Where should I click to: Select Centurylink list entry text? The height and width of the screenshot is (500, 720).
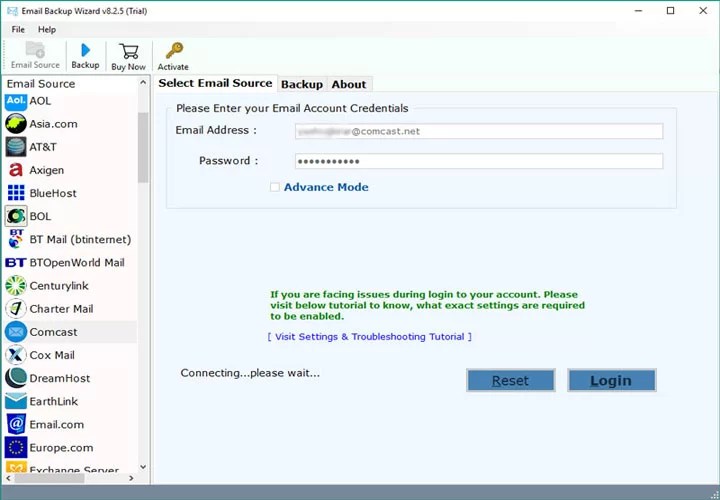[x=59, y=286]
